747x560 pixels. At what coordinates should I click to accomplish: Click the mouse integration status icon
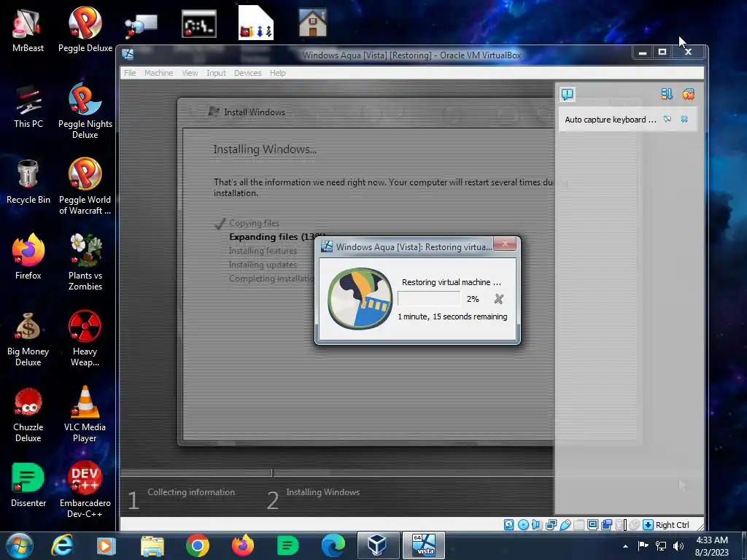tap(634, 525)
